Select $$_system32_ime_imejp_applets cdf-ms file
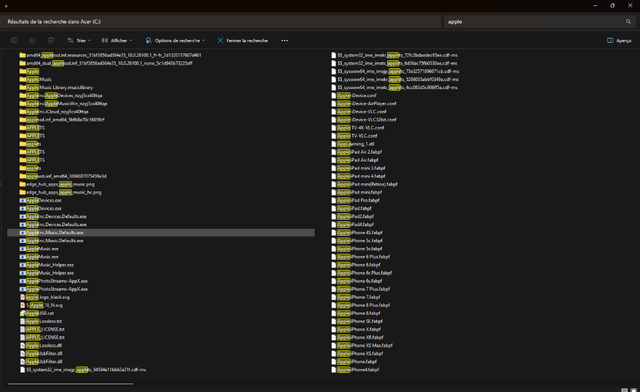This screenshot has width=640, height=392. (x=83, y=370)
